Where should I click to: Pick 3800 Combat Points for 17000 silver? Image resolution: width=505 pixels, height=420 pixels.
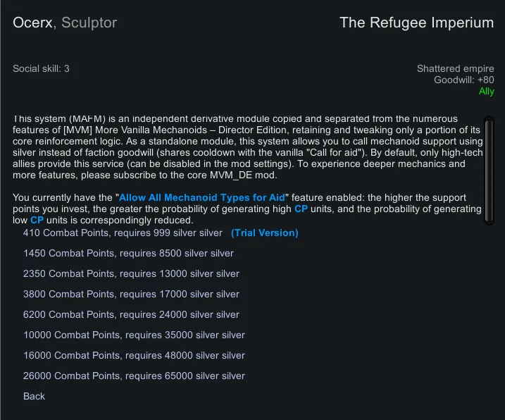131,294
